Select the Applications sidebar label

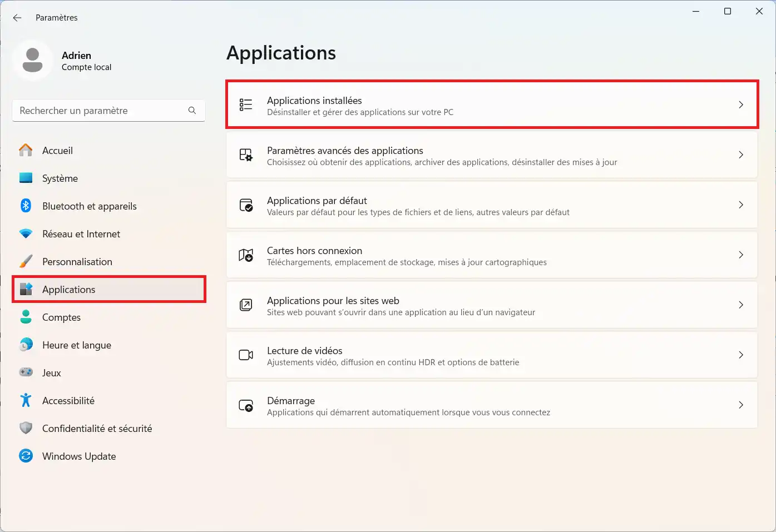pyautogui.click(x=68, y=290)
